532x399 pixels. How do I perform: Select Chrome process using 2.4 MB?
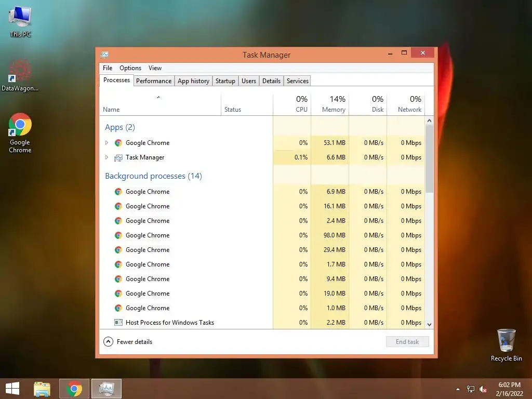point(262,221)
